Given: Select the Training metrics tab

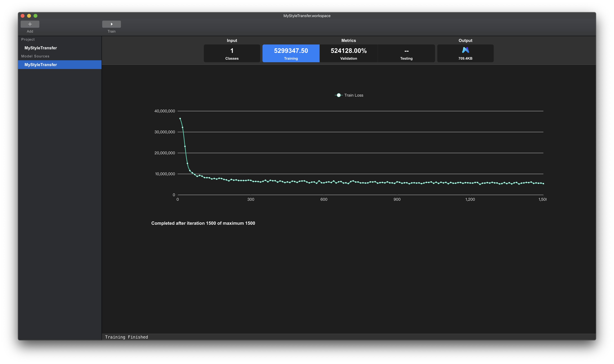Looking at the screenshot, I should pos(291,53).
